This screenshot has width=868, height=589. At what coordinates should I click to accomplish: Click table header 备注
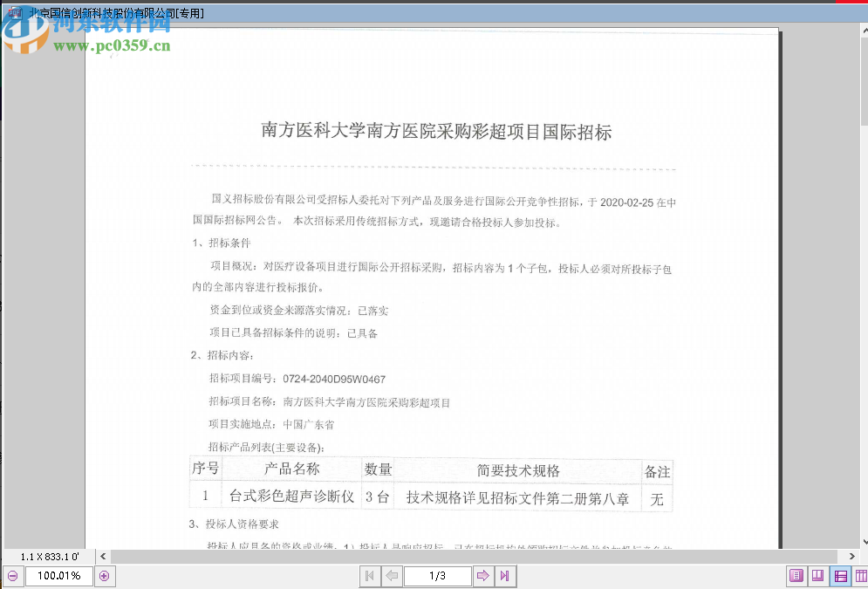point(657,472)
